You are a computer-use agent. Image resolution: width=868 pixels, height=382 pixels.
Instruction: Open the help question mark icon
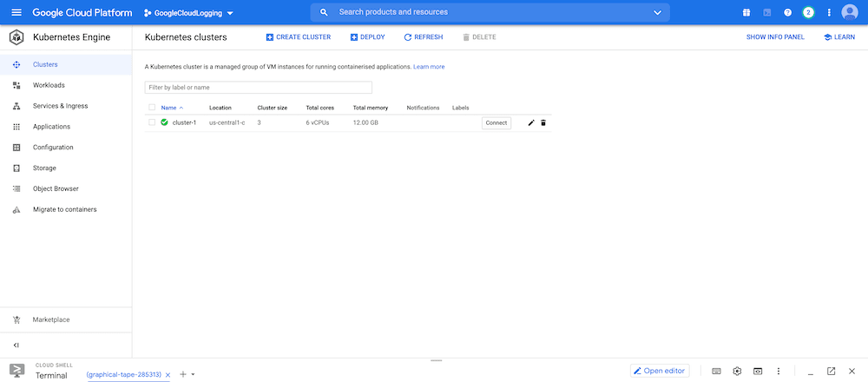(788, 12)
